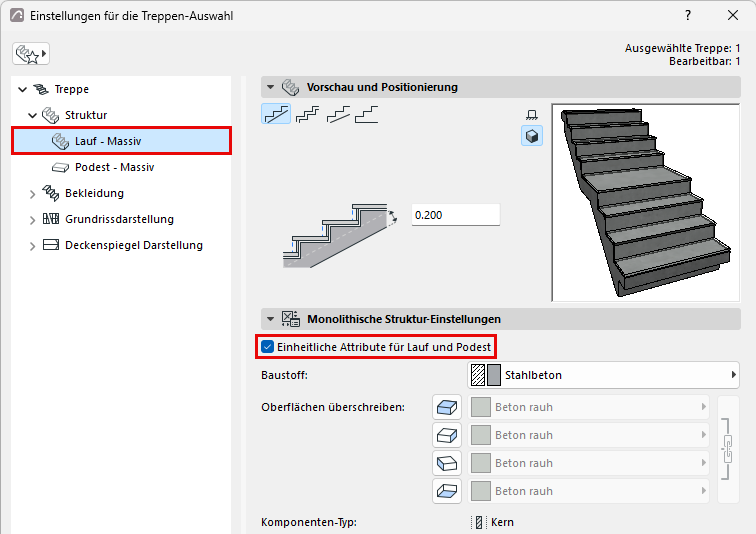Expand the Bekleidung tree node
The width and height of the screenshot is (756, 534).
32,194
